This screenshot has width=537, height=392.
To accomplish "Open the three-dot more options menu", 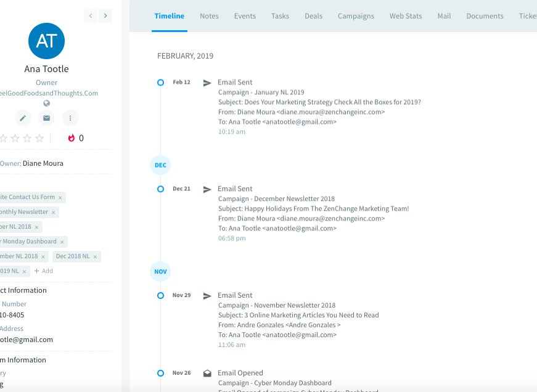I will click(x=70, y=118).
